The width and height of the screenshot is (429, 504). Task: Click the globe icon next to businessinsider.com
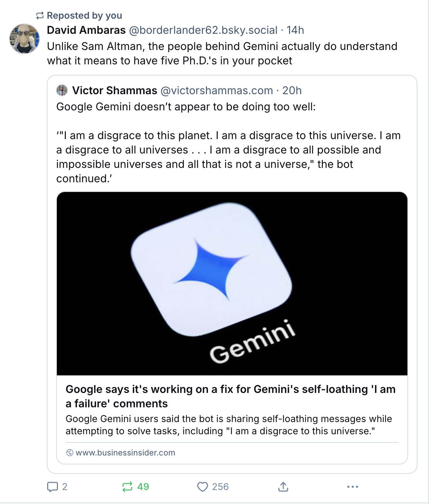click(69, 453)
